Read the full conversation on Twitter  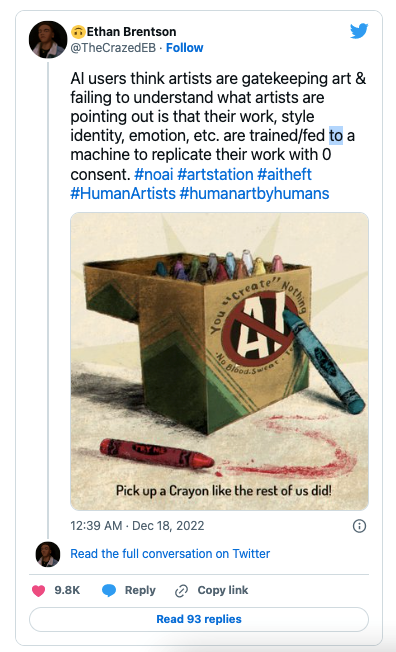click(170, 554)
